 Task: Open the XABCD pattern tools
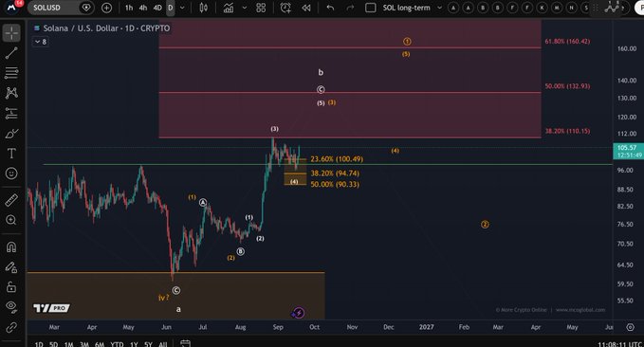point(11,93)
